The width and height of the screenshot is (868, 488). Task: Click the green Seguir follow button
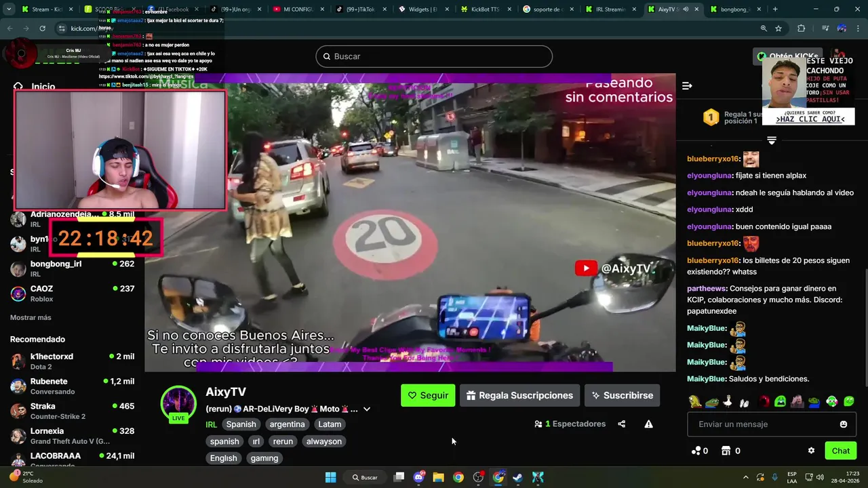tap(428, 395)
